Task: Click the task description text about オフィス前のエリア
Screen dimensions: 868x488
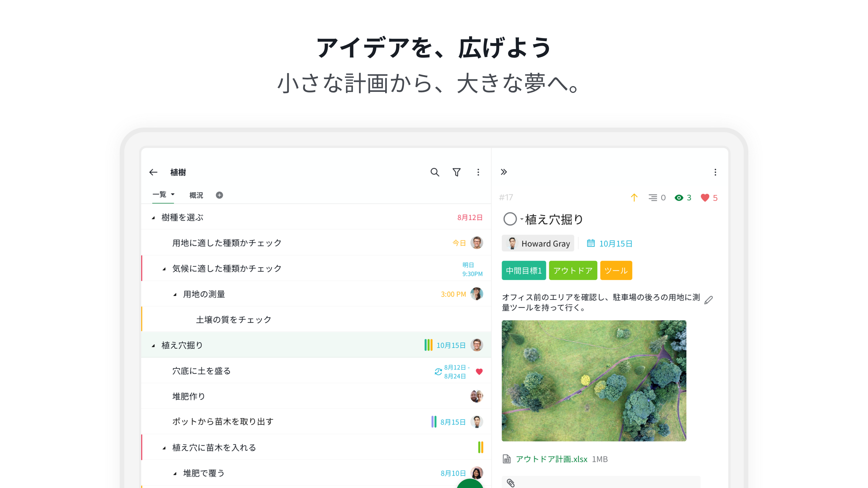Action: coord(601,302)
